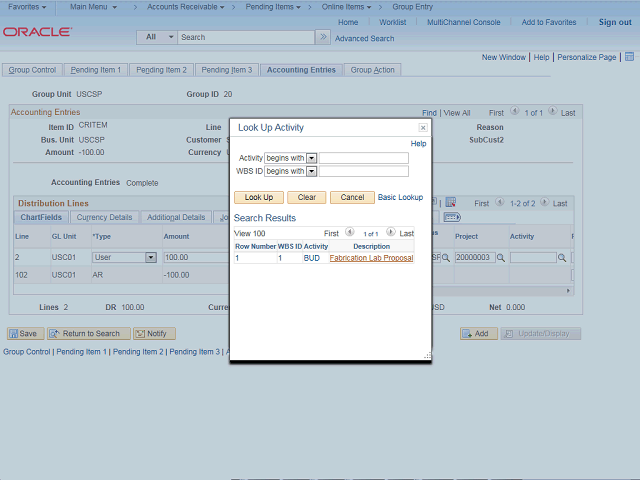This screenshot has width=640, height=480.
Task: Click the Amount field showing 100.00
Action: point(197,258)
